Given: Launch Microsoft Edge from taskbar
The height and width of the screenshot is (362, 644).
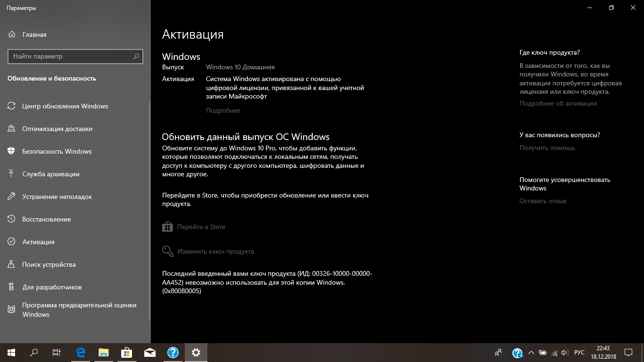Looking at the screenshot, I should (x=81, y=352).
